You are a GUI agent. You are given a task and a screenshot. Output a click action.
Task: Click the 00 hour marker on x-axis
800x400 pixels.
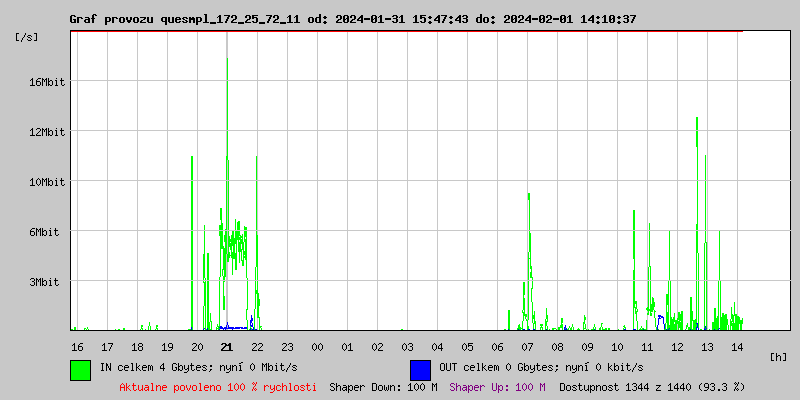(317, 347)
